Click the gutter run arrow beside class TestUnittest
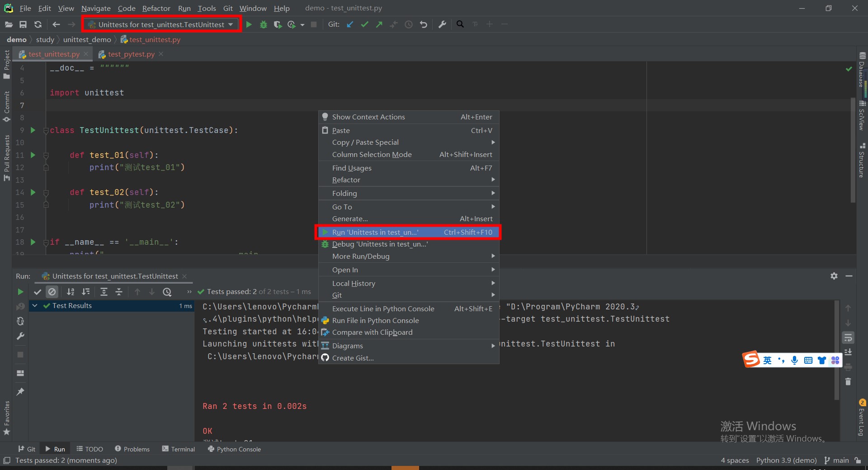868x470 pixels. [33, 130]
